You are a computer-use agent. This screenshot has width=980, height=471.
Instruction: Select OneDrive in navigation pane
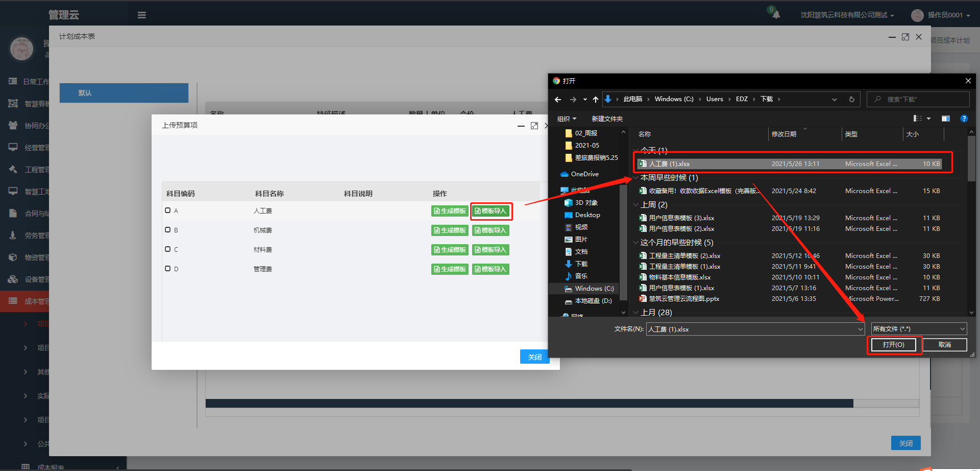coord(579,174)
